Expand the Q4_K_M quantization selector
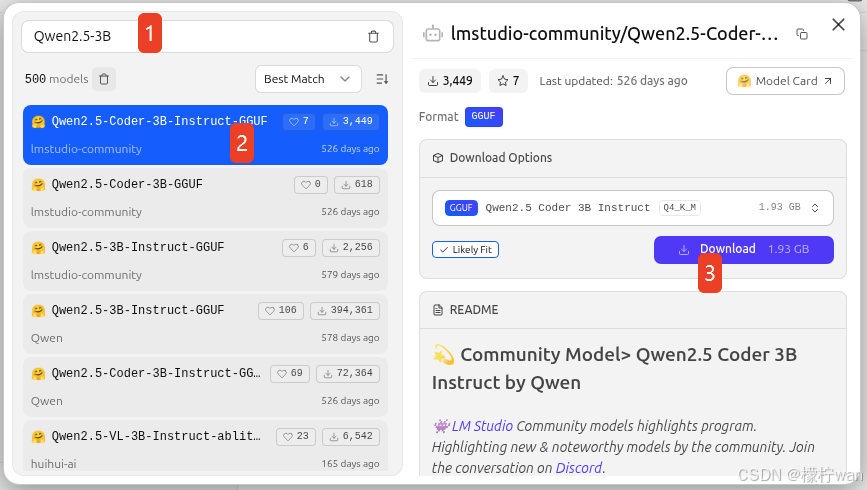Viewport: 867px width, 490px height. tap(633, 208)
